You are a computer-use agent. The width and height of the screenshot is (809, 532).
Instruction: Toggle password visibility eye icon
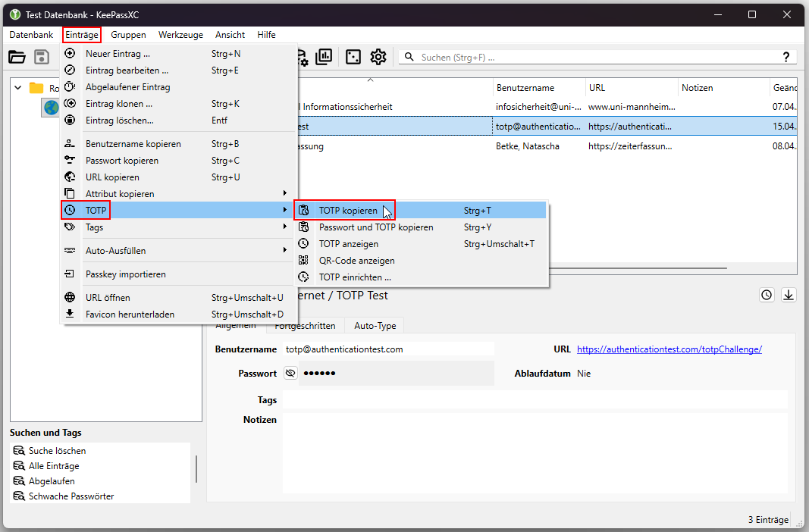coord(290,373)
